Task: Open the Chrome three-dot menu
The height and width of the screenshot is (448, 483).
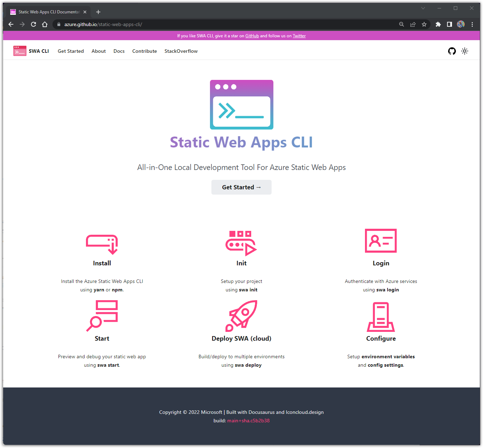Action: click(x=472, y=24)
